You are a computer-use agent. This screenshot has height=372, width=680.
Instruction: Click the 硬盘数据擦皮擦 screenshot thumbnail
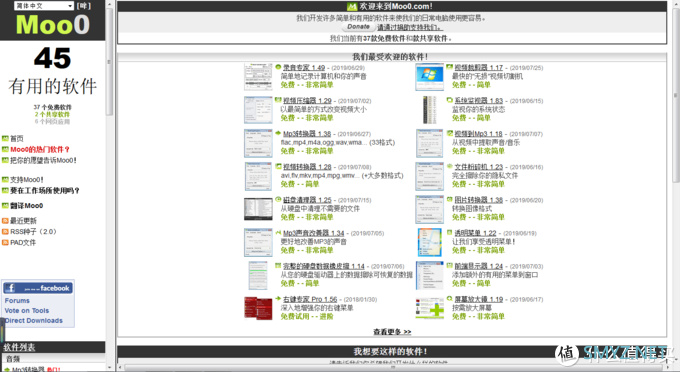pyautogui.click(x=258, y=275)
